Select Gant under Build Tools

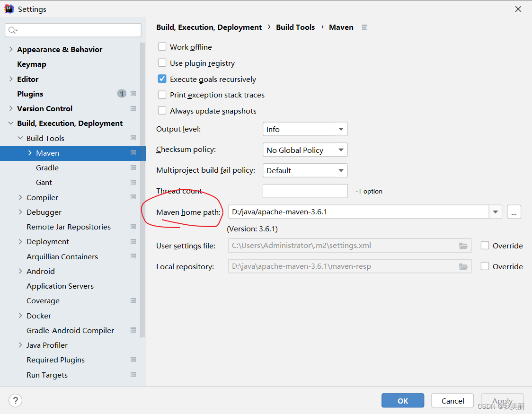click(44, 183)
